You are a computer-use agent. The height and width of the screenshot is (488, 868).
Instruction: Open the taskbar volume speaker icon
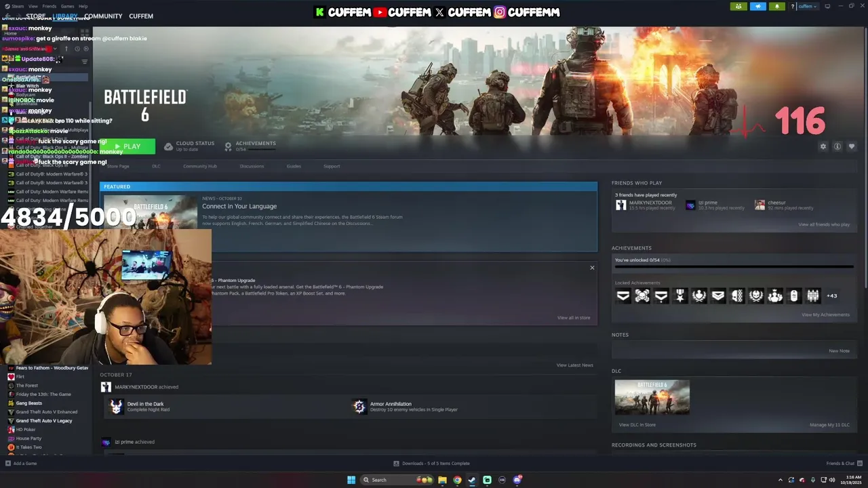tap(833, 480)
